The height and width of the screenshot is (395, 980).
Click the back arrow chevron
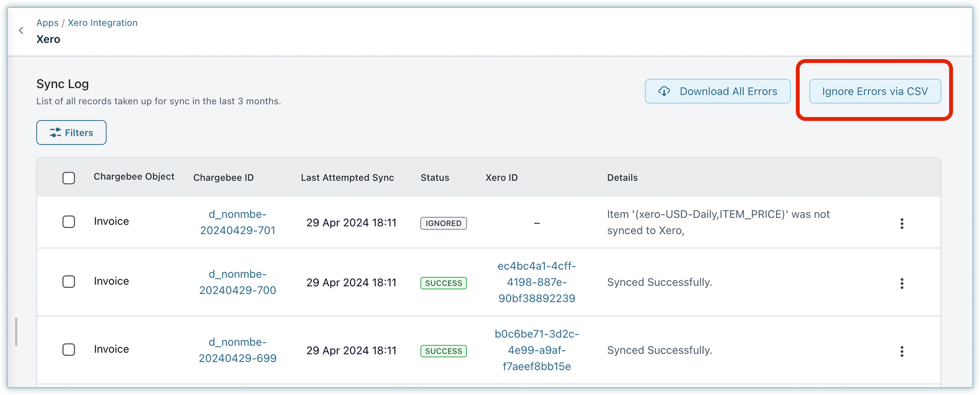tap(21, 30)
